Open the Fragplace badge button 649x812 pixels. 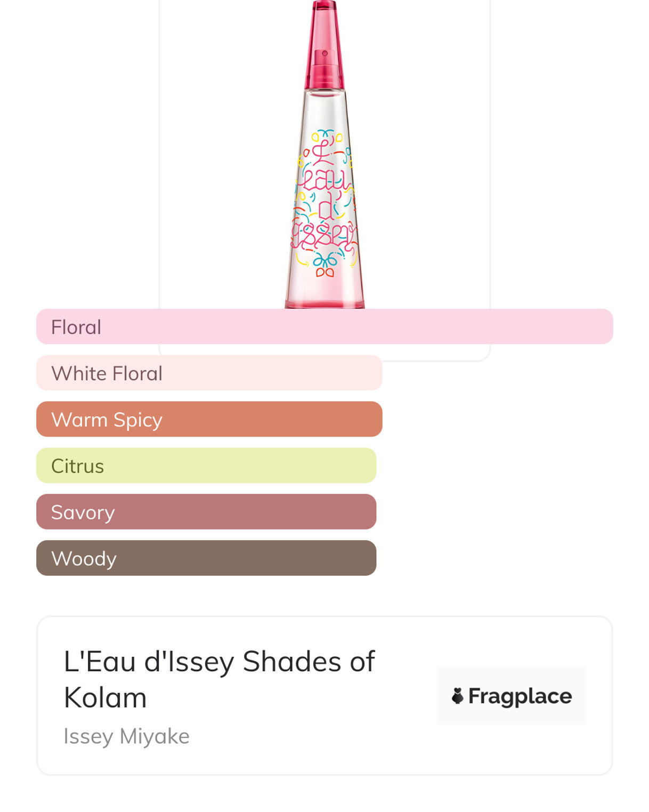coord(511,696)
